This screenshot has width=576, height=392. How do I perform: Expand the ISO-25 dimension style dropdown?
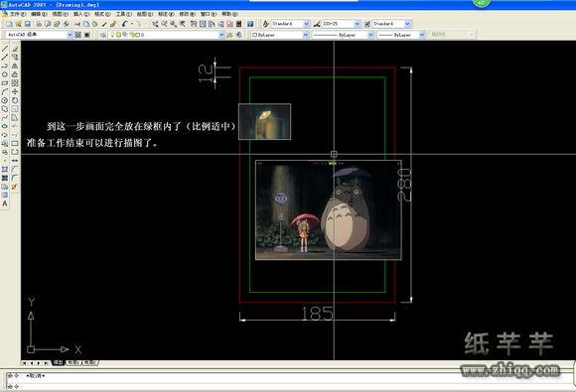358,24
